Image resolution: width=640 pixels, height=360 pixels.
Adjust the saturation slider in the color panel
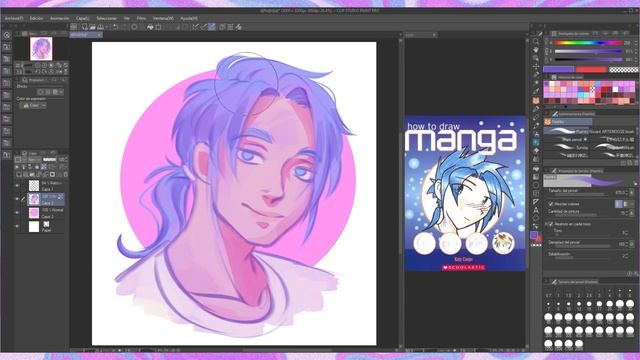[x=588, y=51]
